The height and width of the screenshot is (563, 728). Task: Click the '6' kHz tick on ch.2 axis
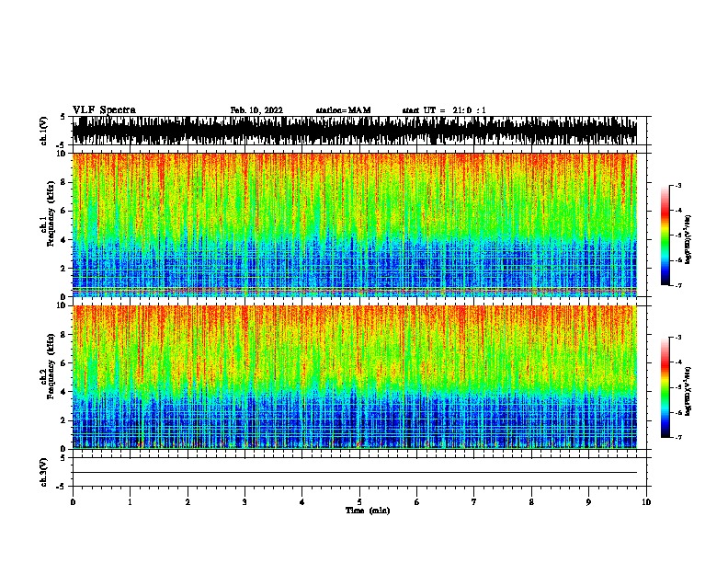click(64, 363)
